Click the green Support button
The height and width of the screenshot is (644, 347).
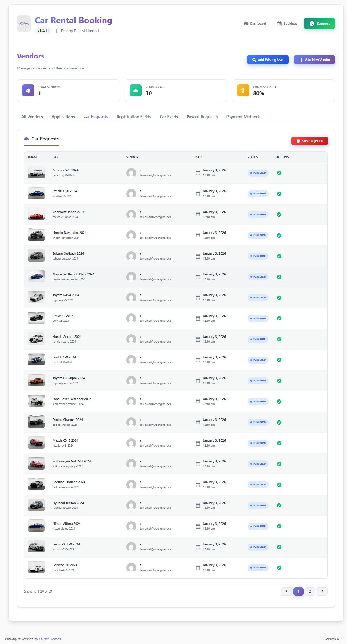319,24
